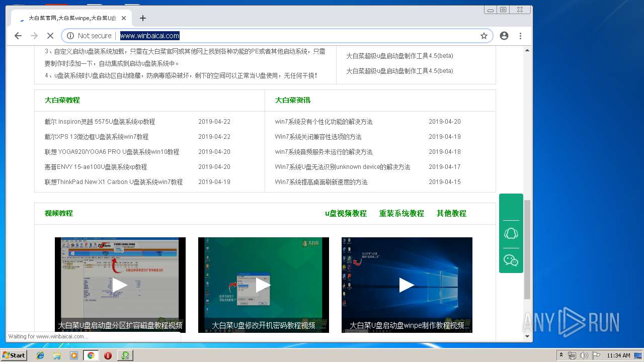
Task: Open the media player taskbar icon
Action: tap(74, 355)
